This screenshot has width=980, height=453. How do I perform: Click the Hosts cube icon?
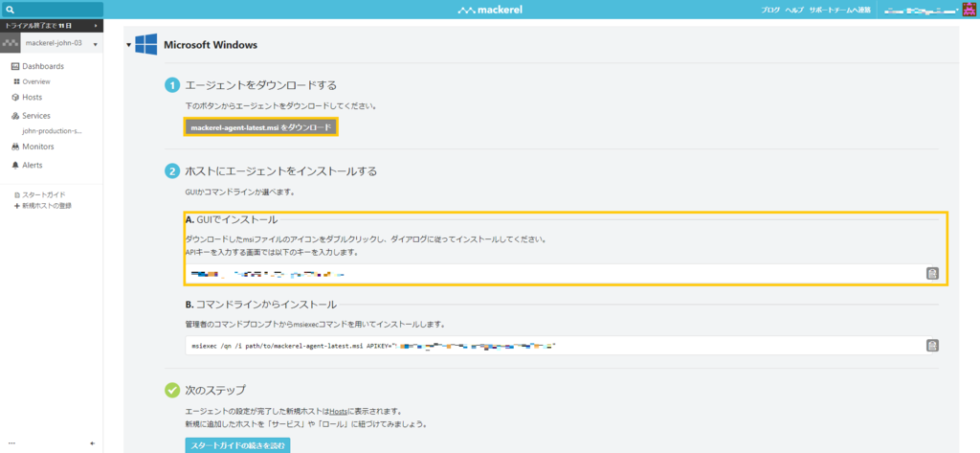(x=15, y=98)
